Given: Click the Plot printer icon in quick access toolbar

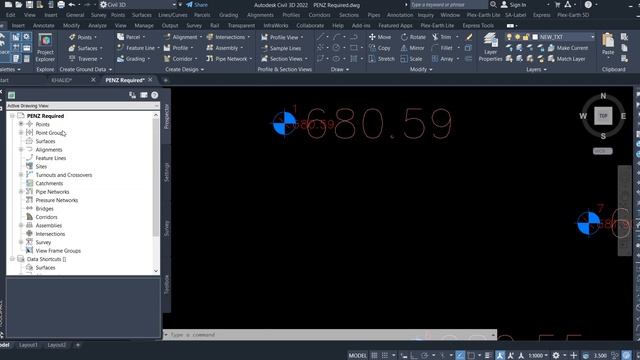Looking at the screenshot, I should pos(61,4).
